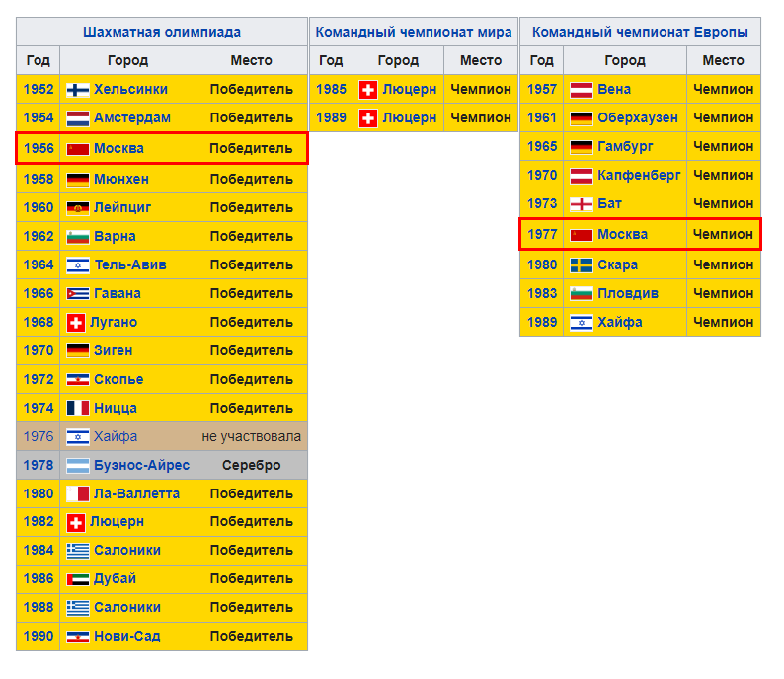784x679 pixels.
Task: Follow the 1968 year link
Action: click(39, 323)
